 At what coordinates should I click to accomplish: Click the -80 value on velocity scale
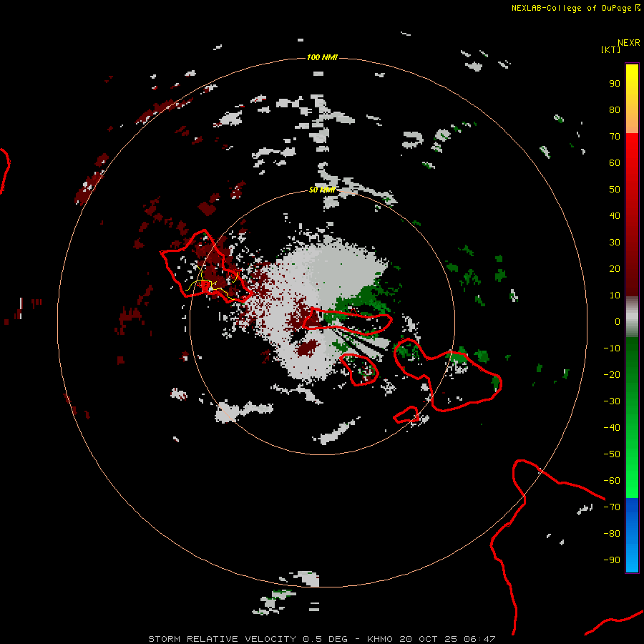(612, 534)
